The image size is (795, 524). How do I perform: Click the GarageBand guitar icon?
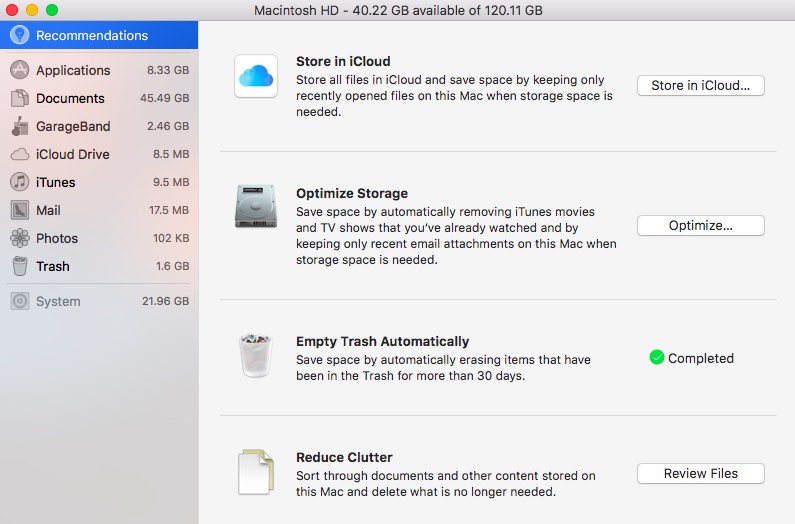[19, 126]
